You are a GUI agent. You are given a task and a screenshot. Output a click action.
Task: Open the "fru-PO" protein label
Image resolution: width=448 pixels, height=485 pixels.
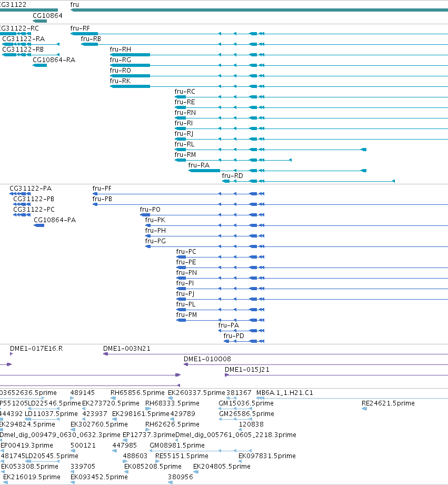pos(150,210)
